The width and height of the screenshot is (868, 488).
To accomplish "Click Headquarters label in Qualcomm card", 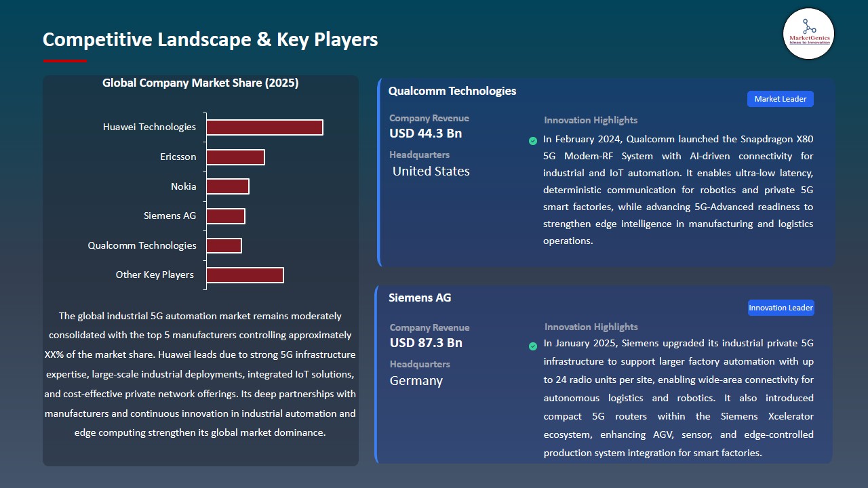I will point(420,155).
